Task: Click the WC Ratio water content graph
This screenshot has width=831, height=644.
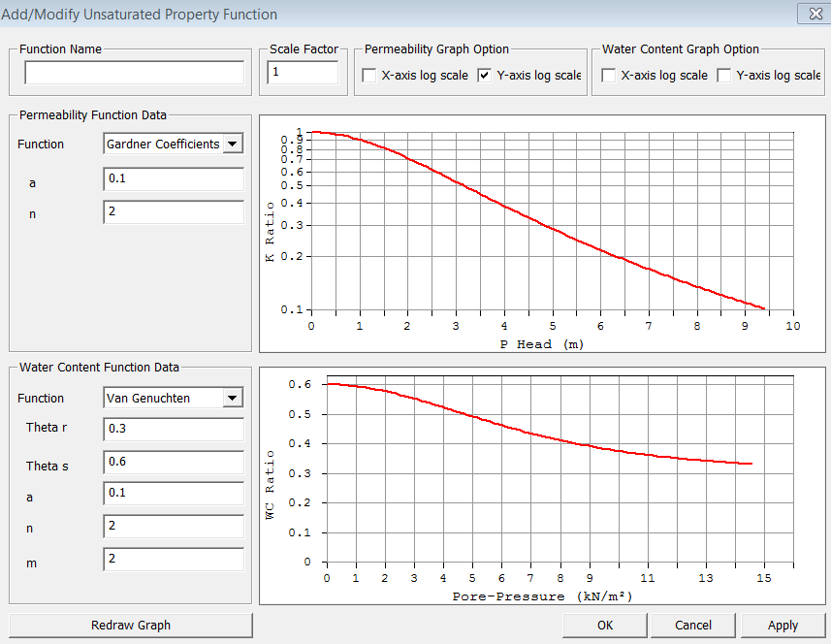Action: (542, 486)
